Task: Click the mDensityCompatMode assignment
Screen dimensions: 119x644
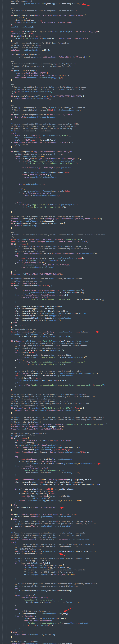Action: pyautogui.click(x=29, y=20)
